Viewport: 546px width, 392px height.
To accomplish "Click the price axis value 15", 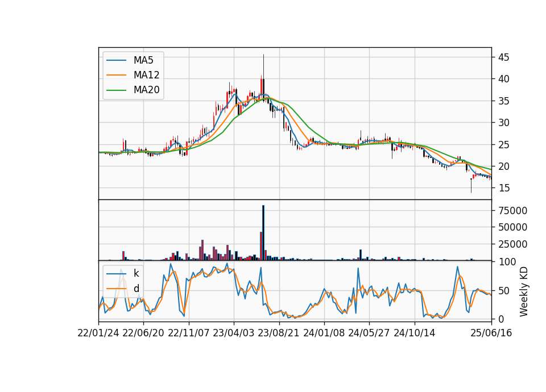I will [x=503, y=188].
